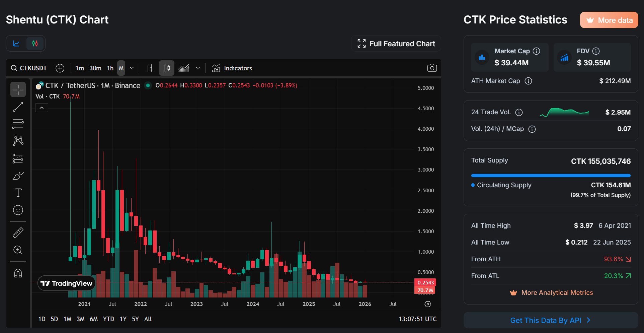Set range to YTD

click(108, 319)
